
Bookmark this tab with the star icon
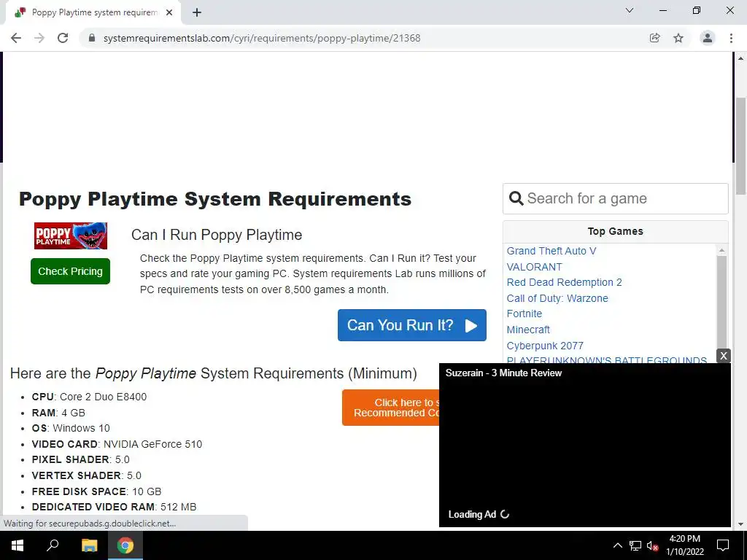[x=678, y=38]
